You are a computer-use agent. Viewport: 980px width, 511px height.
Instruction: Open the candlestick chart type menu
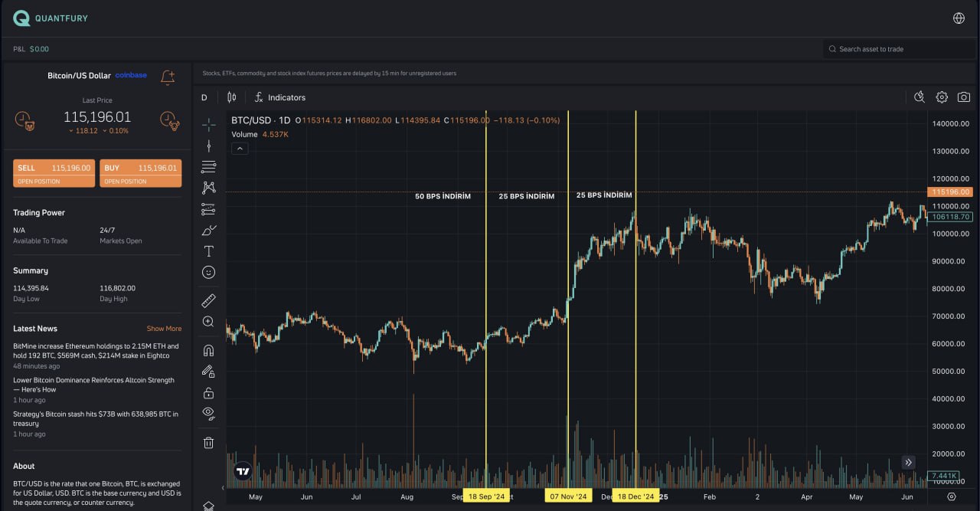tap(231, 97)
